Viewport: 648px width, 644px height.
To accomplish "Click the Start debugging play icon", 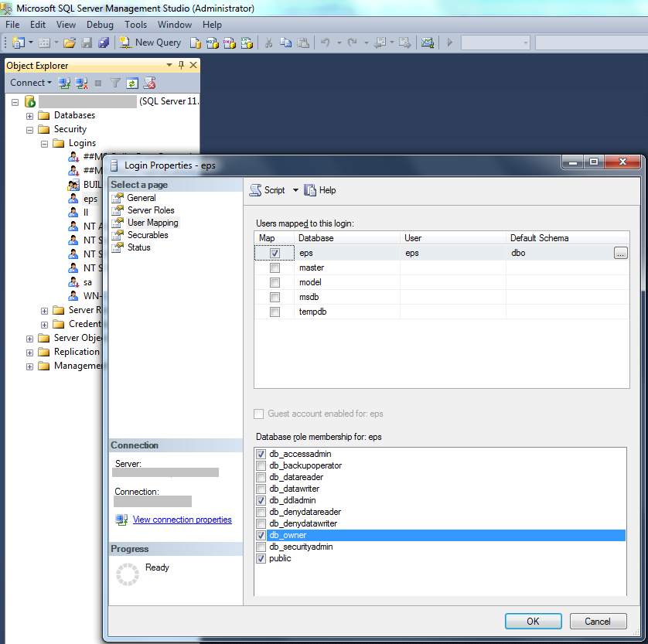I will pos(449,43).
